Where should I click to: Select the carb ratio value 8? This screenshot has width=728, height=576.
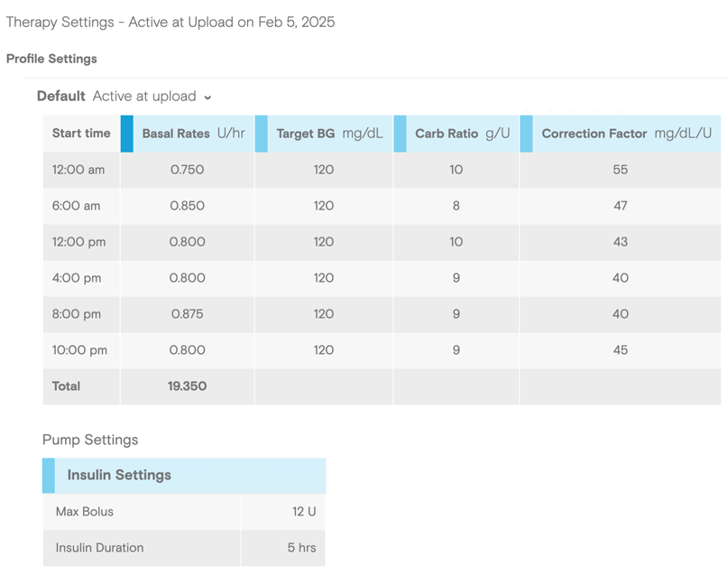coord(456,206)
